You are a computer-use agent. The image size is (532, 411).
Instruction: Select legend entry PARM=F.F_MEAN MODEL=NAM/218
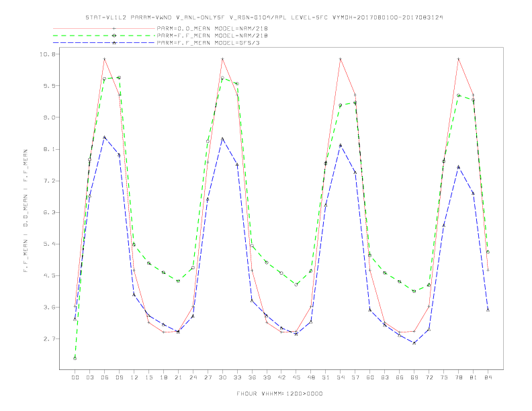pos(212,36)
